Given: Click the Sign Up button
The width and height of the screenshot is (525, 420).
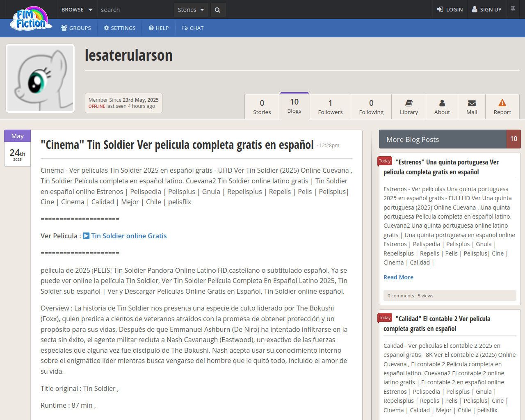Looking at the screenshot, I should click(x=487, y=9).
